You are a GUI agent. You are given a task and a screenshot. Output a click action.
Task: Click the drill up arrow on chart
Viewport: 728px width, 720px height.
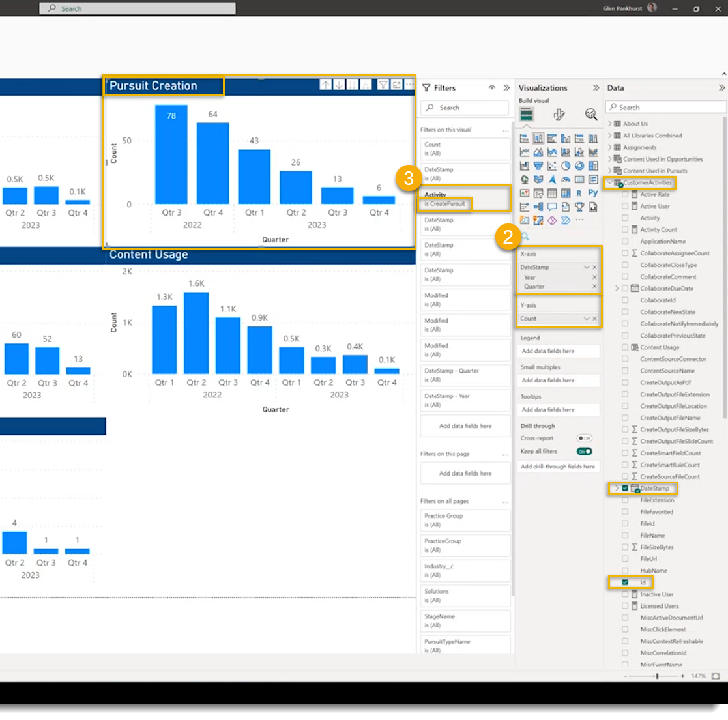pyautogui.click(x=326, y=85)
